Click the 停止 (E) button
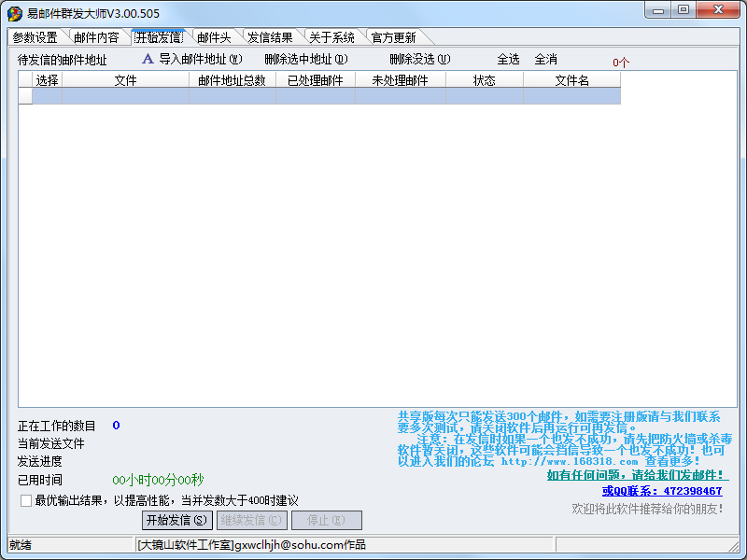This screenshot has height=560, width=747. (x=327, y=520)
